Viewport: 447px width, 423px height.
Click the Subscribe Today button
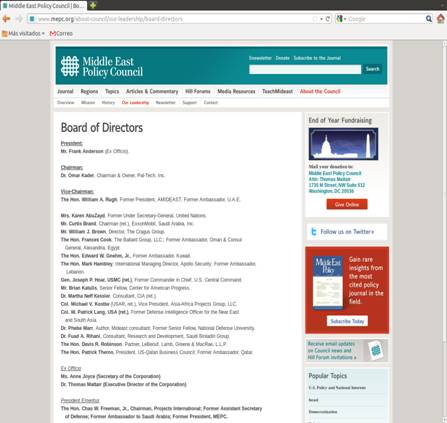click(x=347, y=321)
